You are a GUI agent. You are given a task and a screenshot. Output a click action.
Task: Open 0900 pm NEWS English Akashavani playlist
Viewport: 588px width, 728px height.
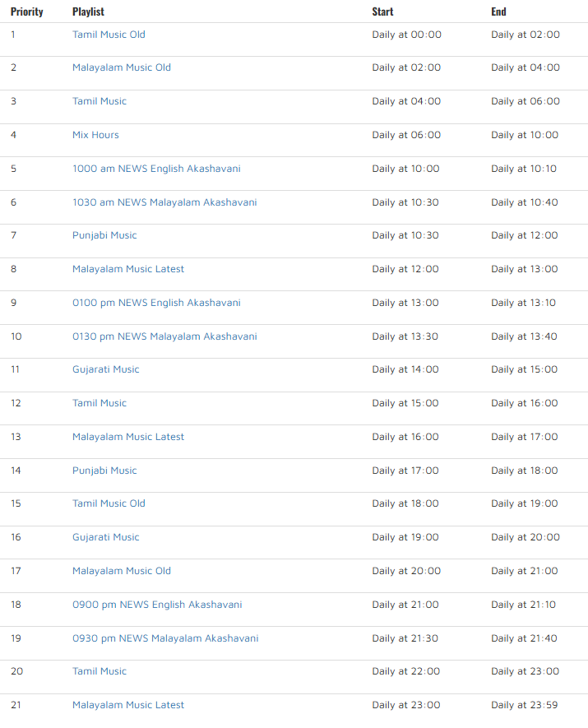(157, 605)
